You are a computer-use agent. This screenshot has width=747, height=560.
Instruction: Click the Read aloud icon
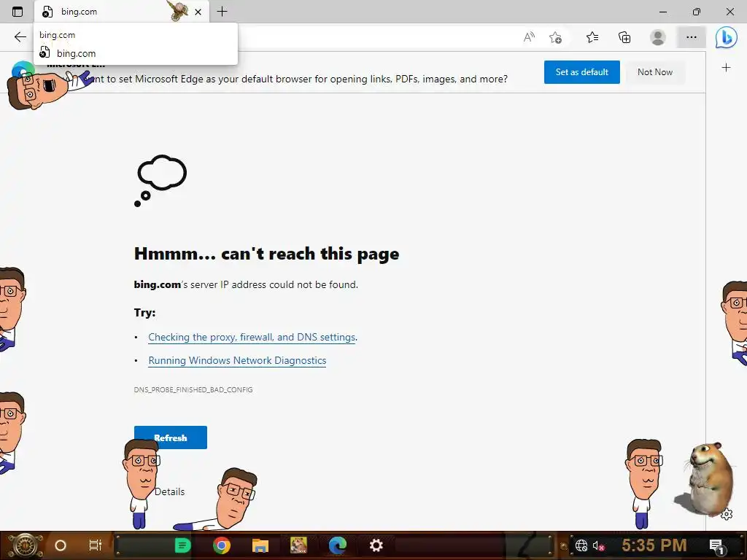[529, 37]
